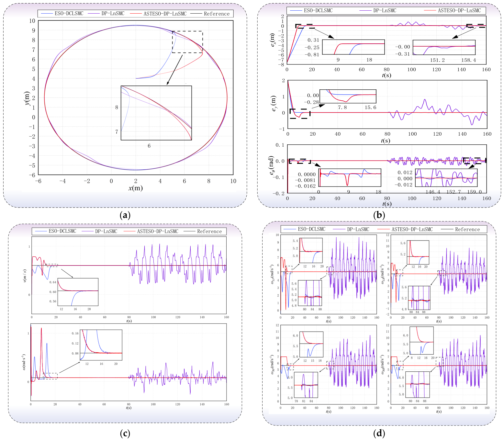The height and width of the screenshot is (441, 504).
Task: Click the e_theta inset near 146.4 to 159.0
Action: click(446, 178)
